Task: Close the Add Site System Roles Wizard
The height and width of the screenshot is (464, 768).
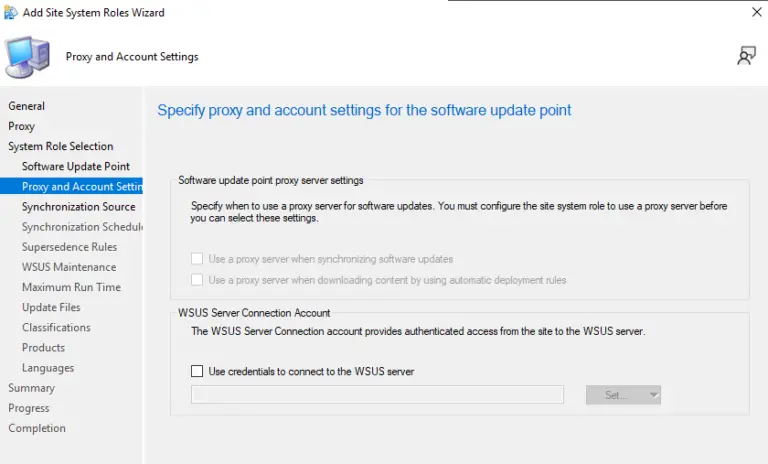Action: [x=756, y=13]
